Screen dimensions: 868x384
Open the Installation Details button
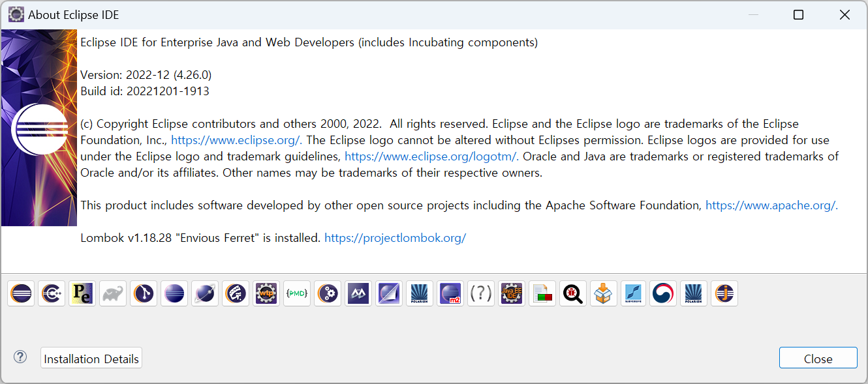tap(91, 359)
